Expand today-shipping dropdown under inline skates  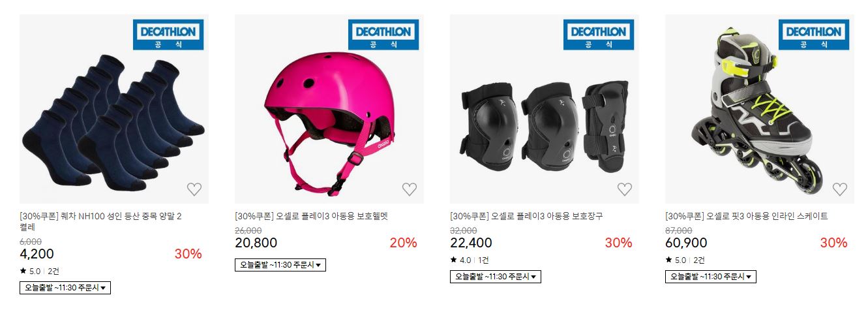pyautogui.click(x=711, y=277)
